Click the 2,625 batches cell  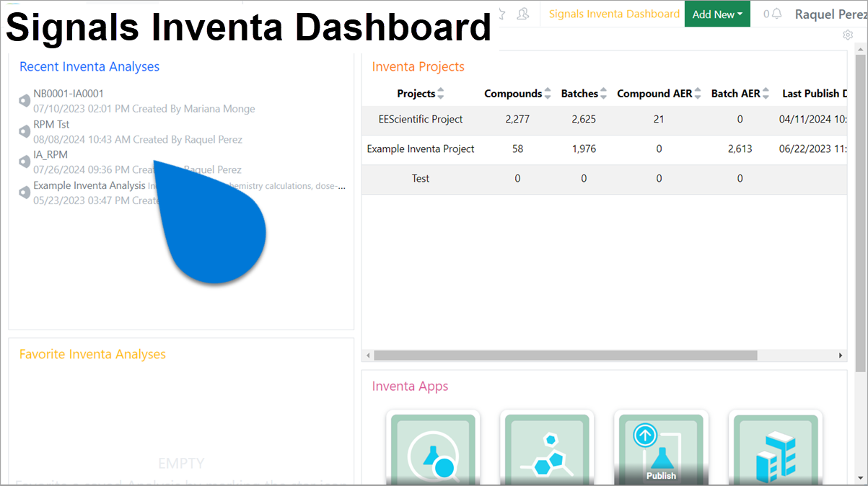(584, 119)
